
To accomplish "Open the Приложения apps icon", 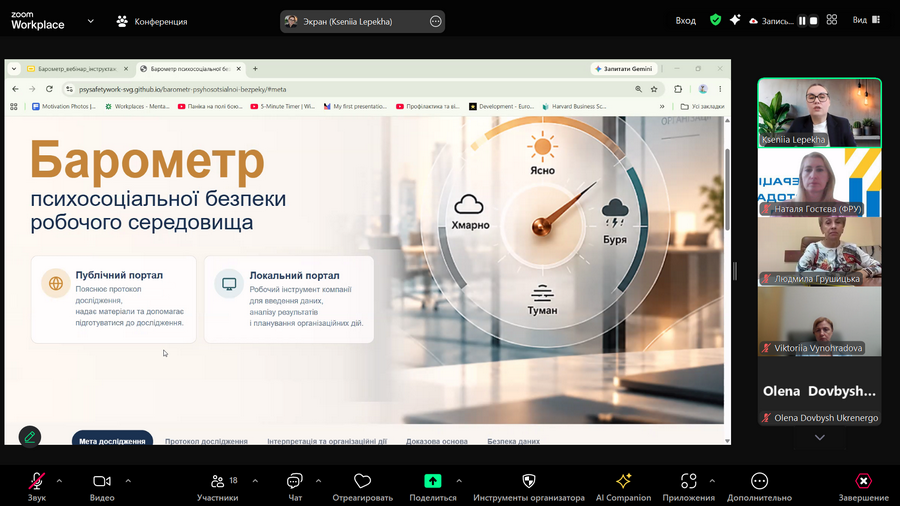I will 689,481.
